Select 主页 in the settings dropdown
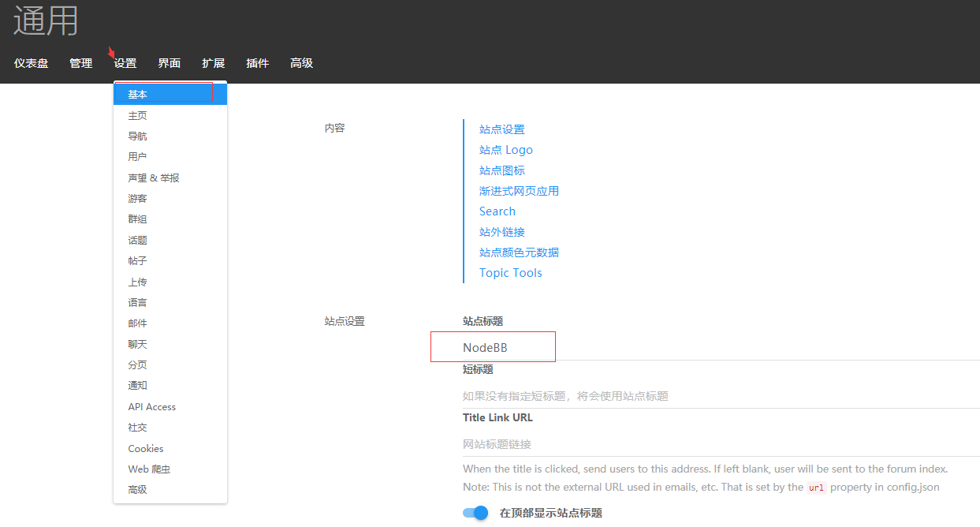 [170, 115]
